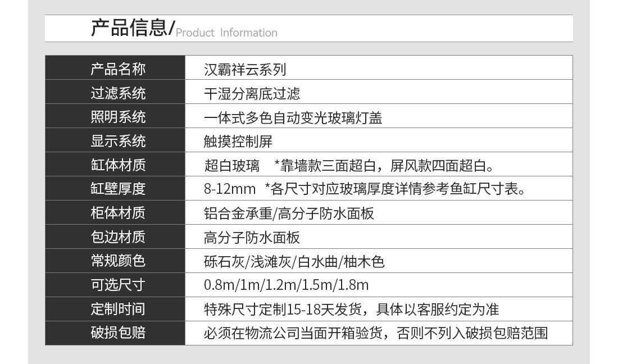Click the Product Information subtitle
This screenshot has height=364, width=618.
click(226, 33)
